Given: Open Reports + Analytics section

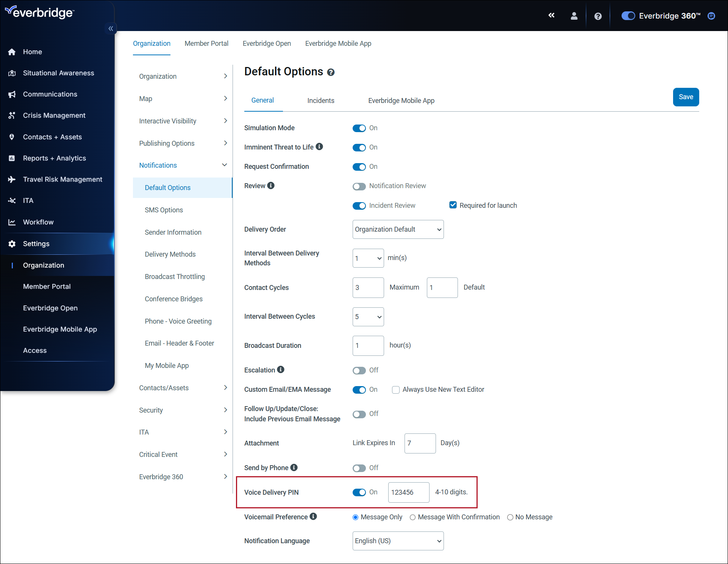Looking at the screenshot, I should (x=55, y=158).
